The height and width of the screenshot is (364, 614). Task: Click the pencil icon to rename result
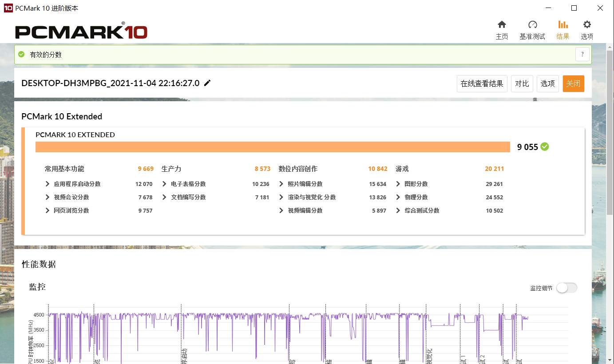coord(207,83)
